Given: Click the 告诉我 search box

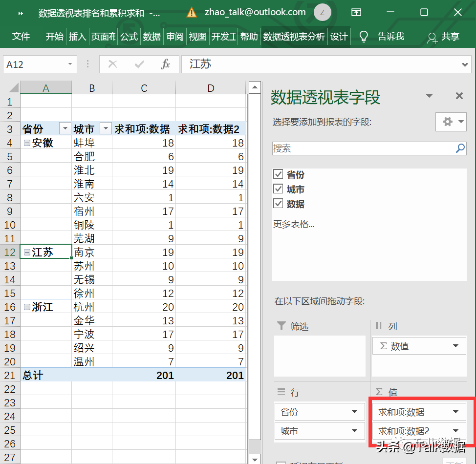Looking at the screenshot, I should [390, 37].
